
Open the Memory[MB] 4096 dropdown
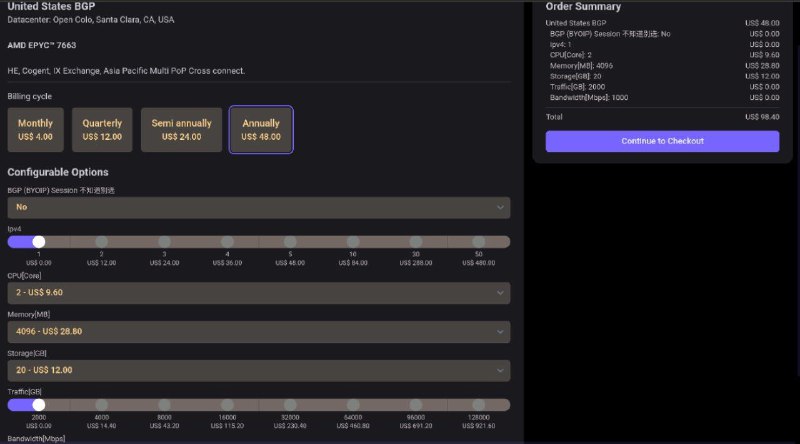click(258, 331)
